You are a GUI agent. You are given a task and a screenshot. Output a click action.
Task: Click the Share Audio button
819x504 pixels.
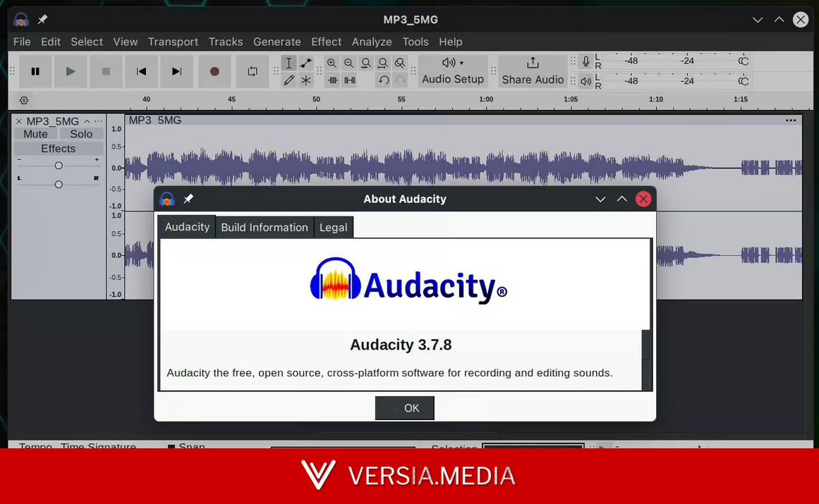click(x=533, y=71)
